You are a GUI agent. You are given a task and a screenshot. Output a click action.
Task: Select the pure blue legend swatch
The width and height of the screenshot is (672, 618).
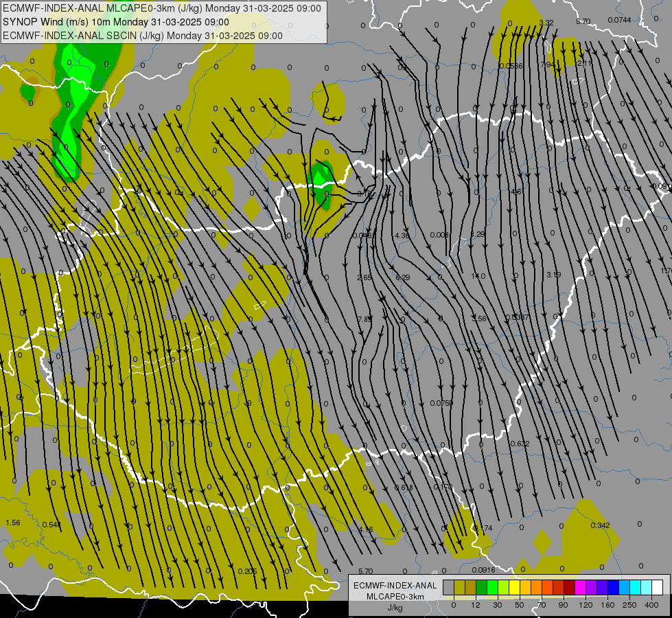click(613, 587)
